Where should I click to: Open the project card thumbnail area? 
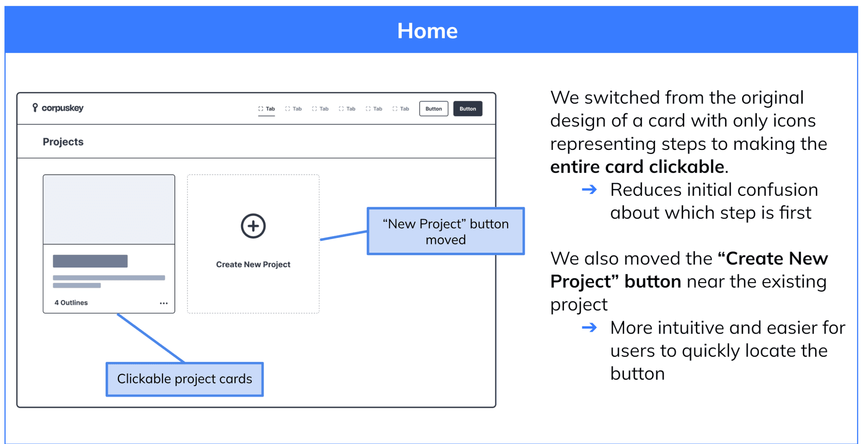[x=109, y=209]
